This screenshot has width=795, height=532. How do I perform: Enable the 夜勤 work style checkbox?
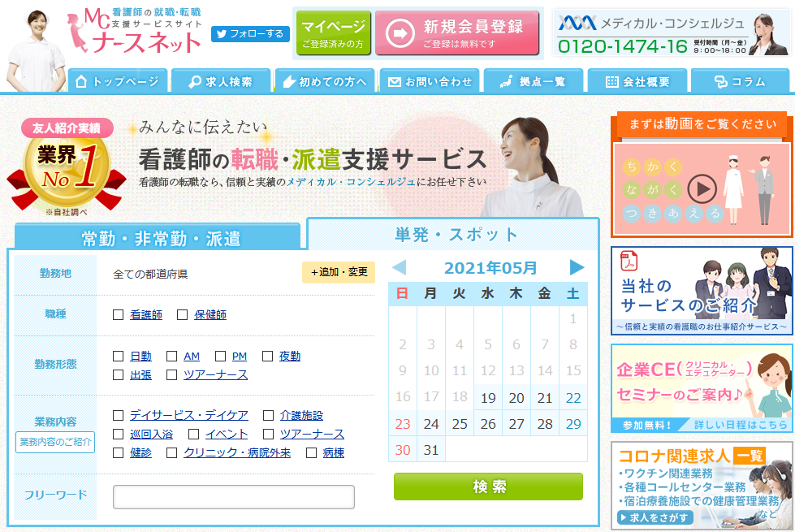click(266, 357)
